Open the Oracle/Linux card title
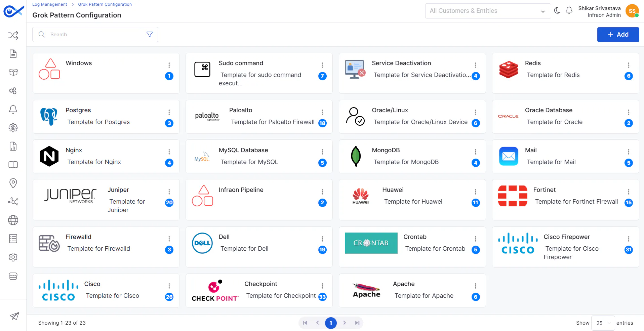This screenshot has height=331, width=644. [x=390, y=110]
